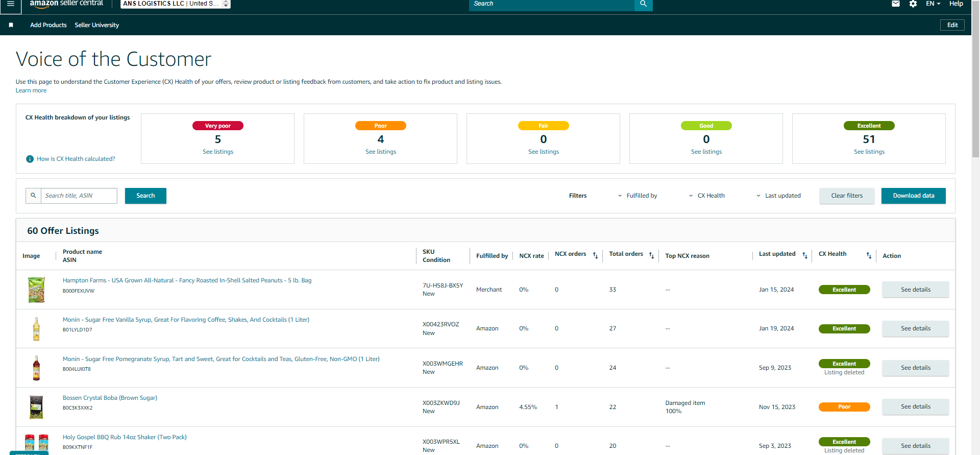Viewport: 980px width, 455px height.
Task: Click the 4.55% NCX rate value
Action: click(528, 407)
